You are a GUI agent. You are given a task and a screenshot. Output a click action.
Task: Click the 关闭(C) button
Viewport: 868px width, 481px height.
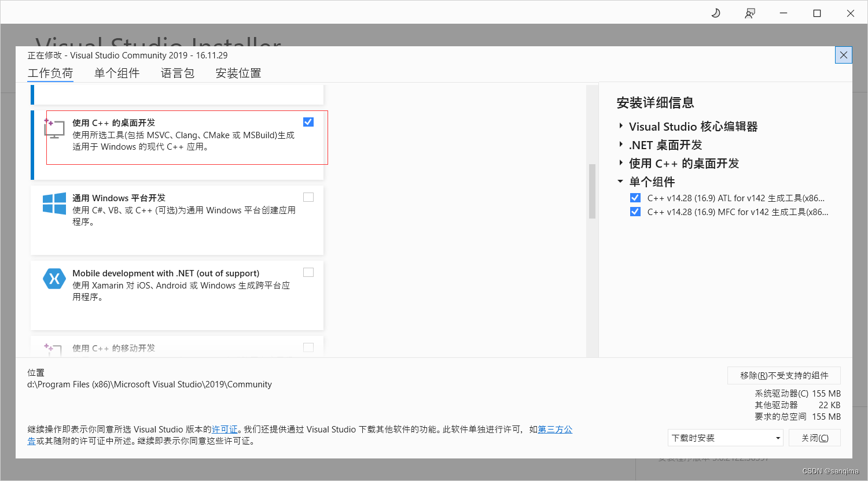pyautogui.click(x=815, y=438)
